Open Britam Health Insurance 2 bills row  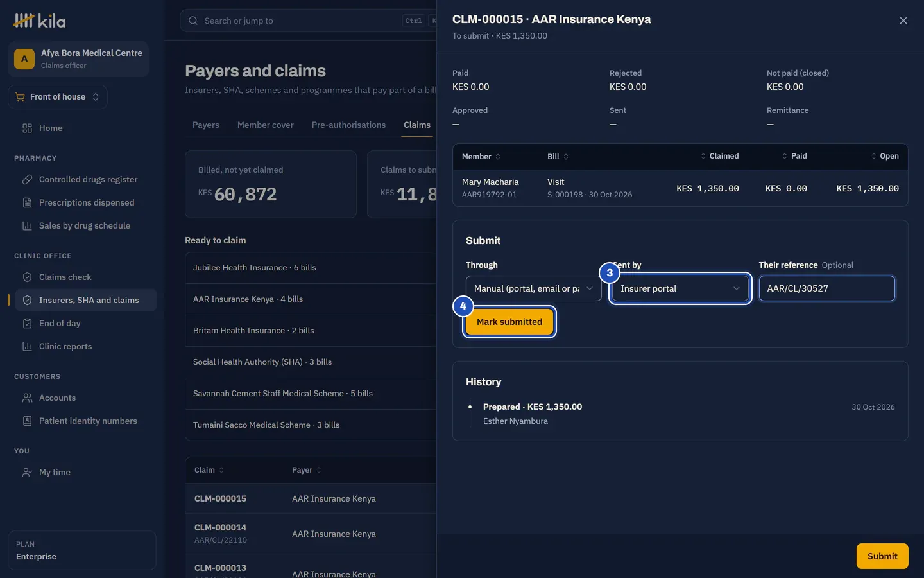click(x=311, y=331)
